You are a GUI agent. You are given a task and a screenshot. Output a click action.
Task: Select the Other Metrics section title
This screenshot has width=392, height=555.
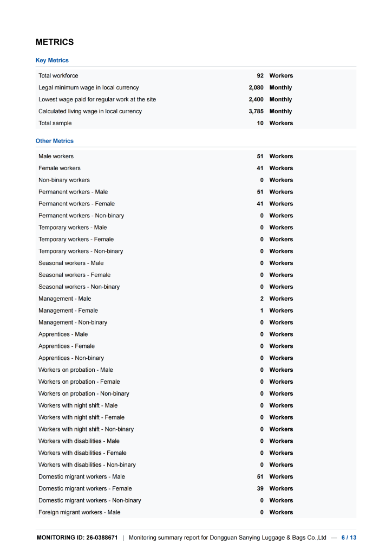point(55,141)
